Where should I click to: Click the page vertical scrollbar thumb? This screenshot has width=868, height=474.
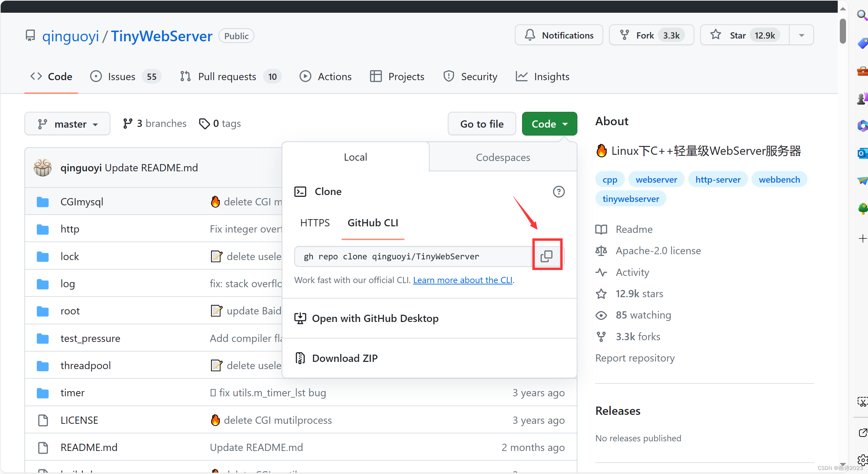pos(843,31)
